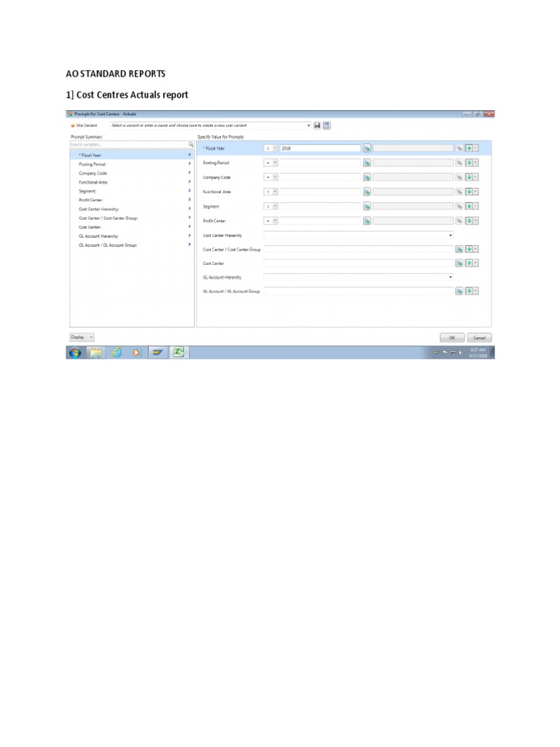560x747 pixels.
Task: Click the Company Code value input
Action: coord(320,178)
